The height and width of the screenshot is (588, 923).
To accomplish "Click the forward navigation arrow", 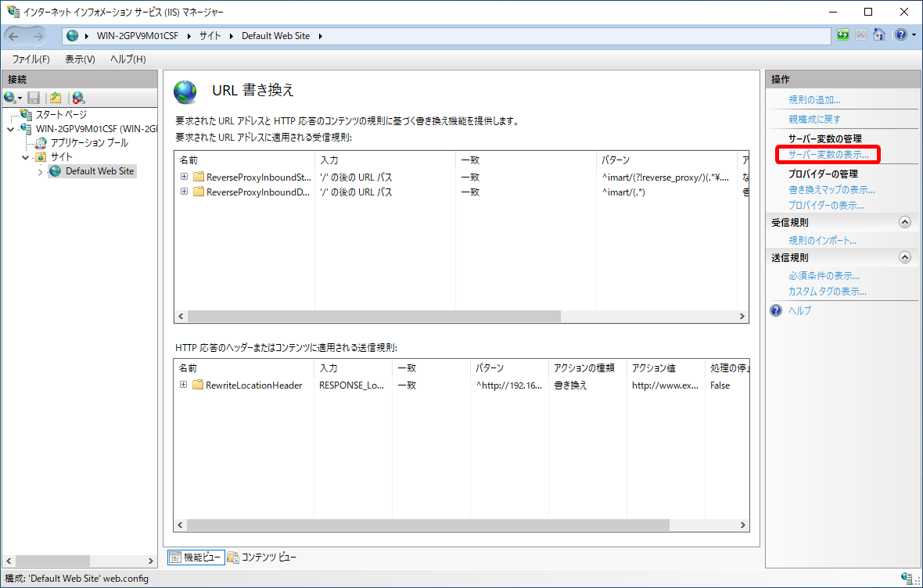I will tap(38, 37).
